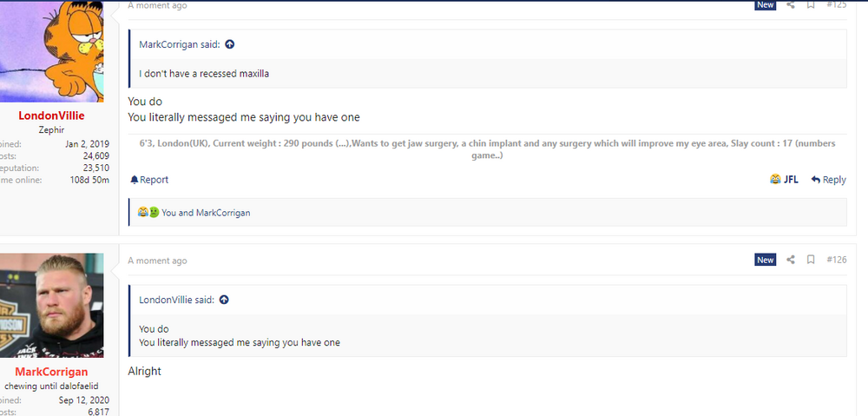868x416 pixels.
Task: Open the reaction emoji list icons
Action: tap(148, 213)
